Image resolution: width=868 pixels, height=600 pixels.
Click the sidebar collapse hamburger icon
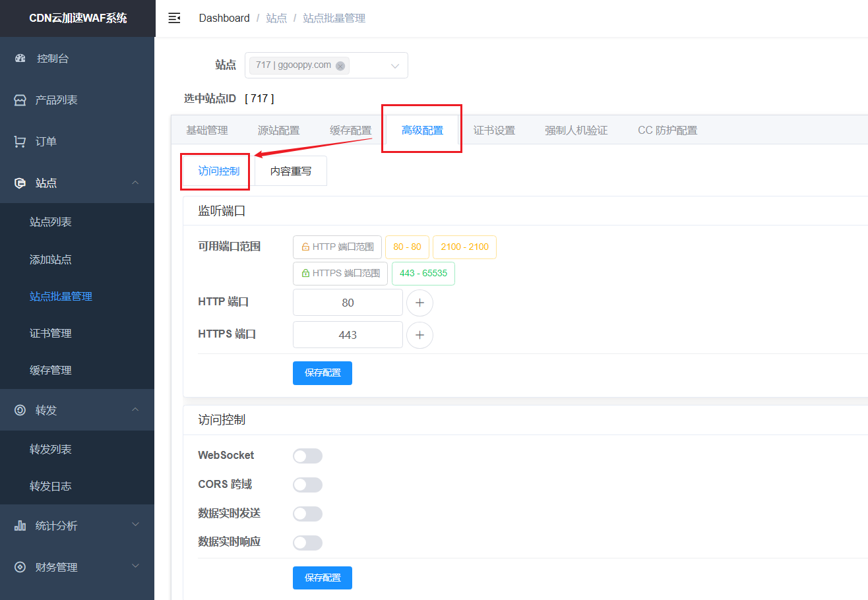tap(174, 18)
